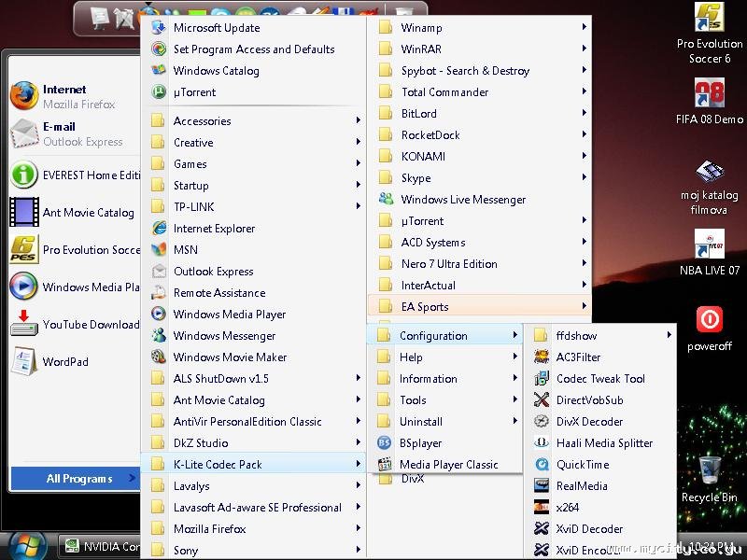Click the All Programs button
Screen dimensions: 747x560
pyautogui.click(x=78, y=479)
